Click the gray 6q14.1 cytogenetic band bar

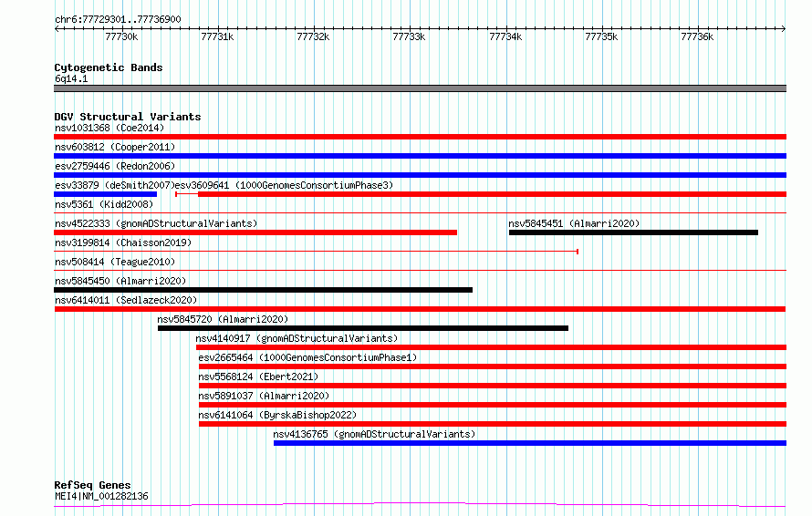point(420,88)
